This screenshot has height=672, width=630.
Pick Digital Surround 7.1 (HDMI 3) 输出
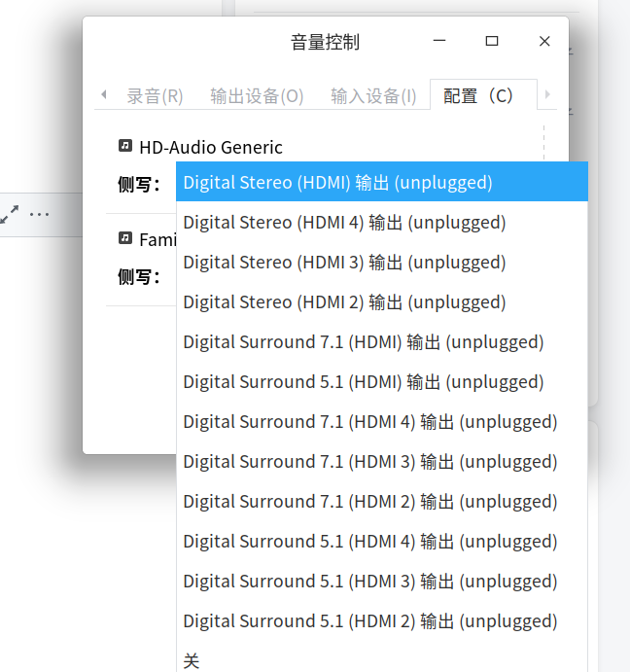[382, 461]
